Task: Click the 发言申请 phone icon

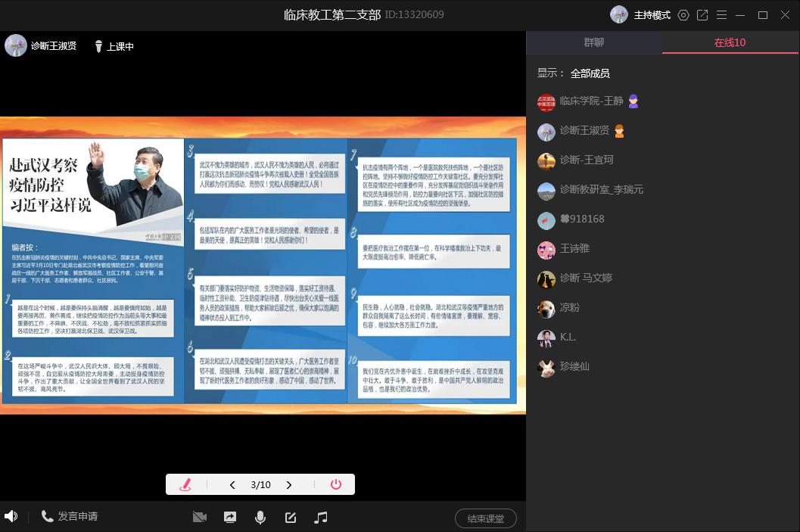Action: [x=48, y=516]
